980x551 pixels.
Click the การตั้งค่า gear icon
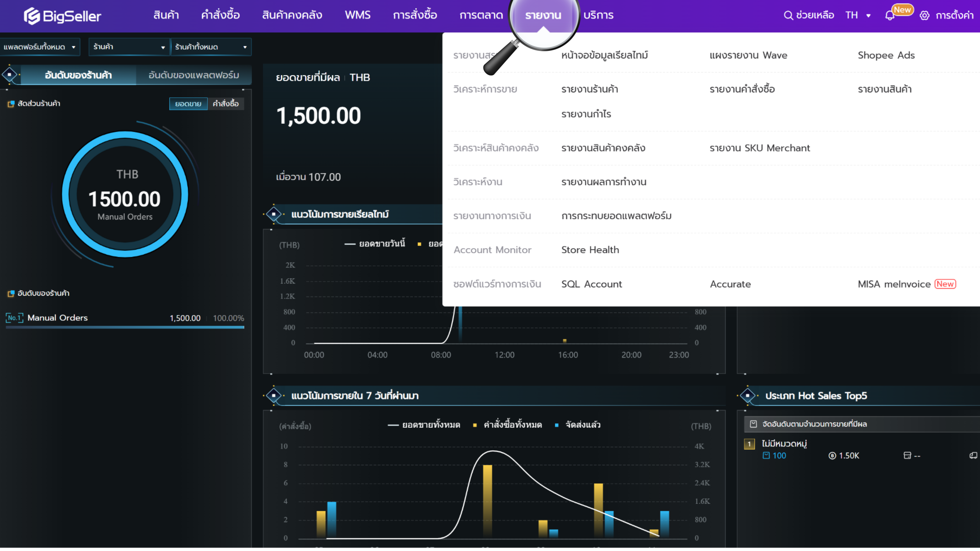[x=925, y=16]
